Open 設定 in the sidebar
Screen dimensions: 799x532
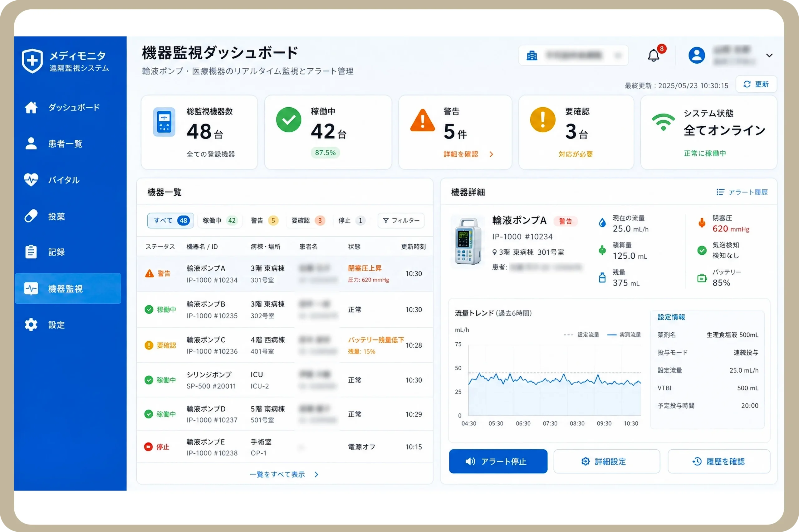(x=68, y=325)
